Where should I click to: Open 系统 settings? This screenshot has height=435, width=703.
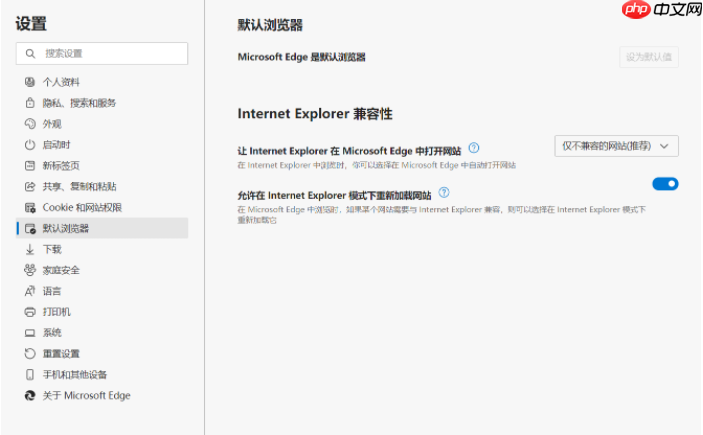coord(102,333)
